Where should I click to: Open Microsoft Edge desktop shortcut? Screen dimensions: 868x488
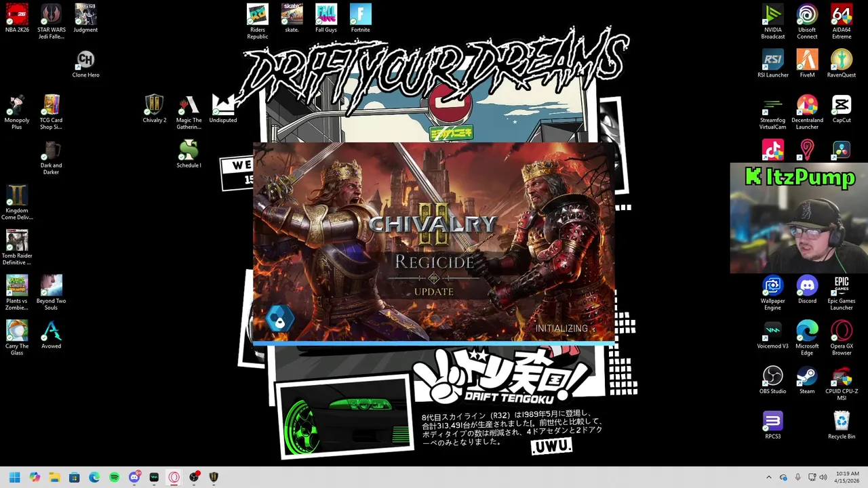click(x=807, y=338)
